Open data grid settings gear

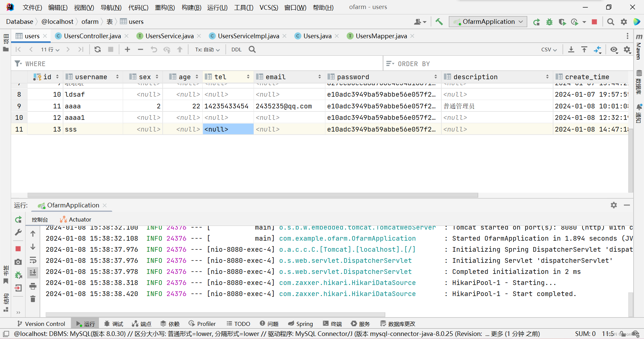[627, 49]
